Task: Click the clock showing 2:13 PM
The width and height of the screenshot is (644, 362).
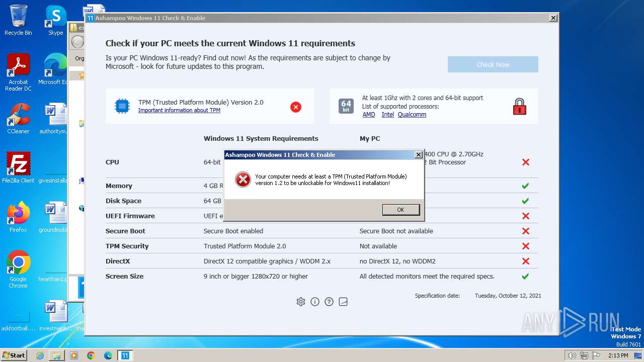Action: 618,355
